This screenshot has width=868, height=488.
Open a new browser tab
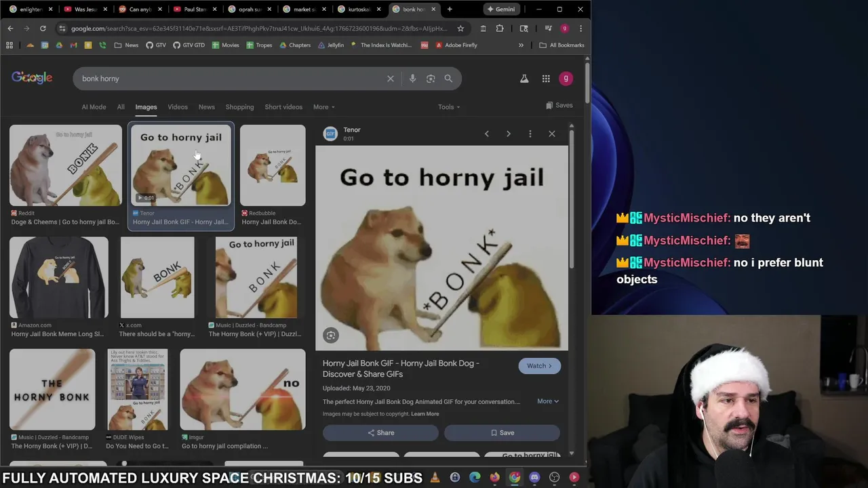pyautogui.click(x=450, y=9)
